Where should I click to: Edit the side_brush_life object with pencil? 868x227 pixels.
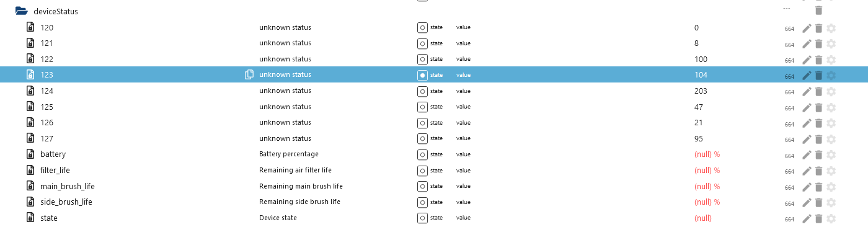pyautogui.click(x=807, y=202)
